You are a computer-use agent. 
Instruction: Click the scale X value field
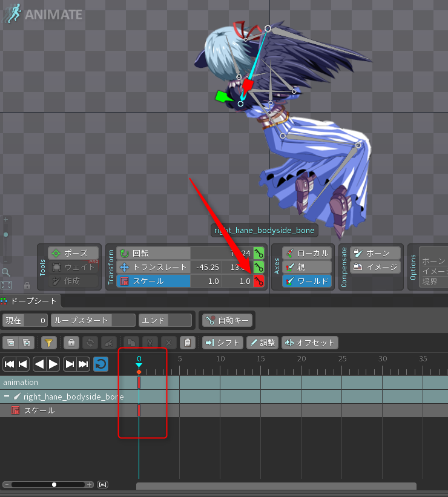click(206, 281)
